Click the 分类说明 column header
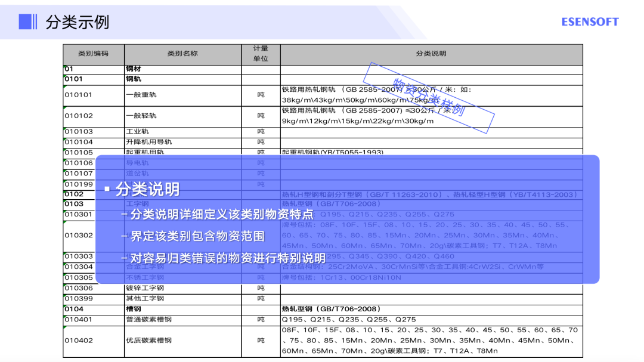The image size is (644, 362). click(431, 54)
